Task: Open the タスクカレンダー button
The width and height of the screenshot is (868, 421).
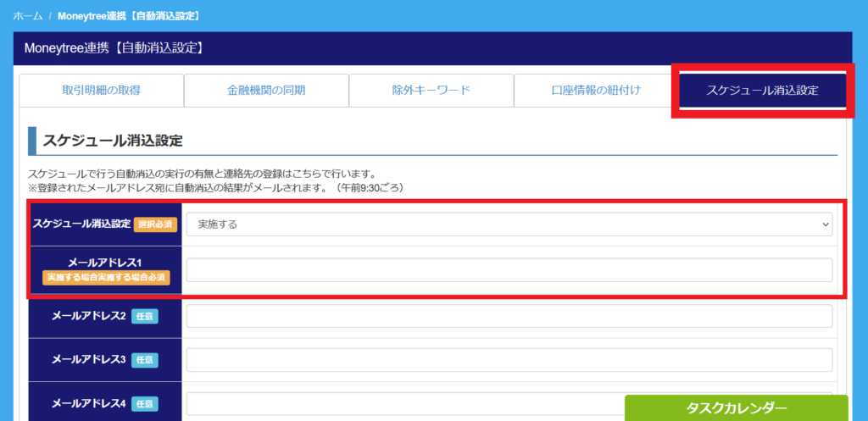Action: pos(737,408)
